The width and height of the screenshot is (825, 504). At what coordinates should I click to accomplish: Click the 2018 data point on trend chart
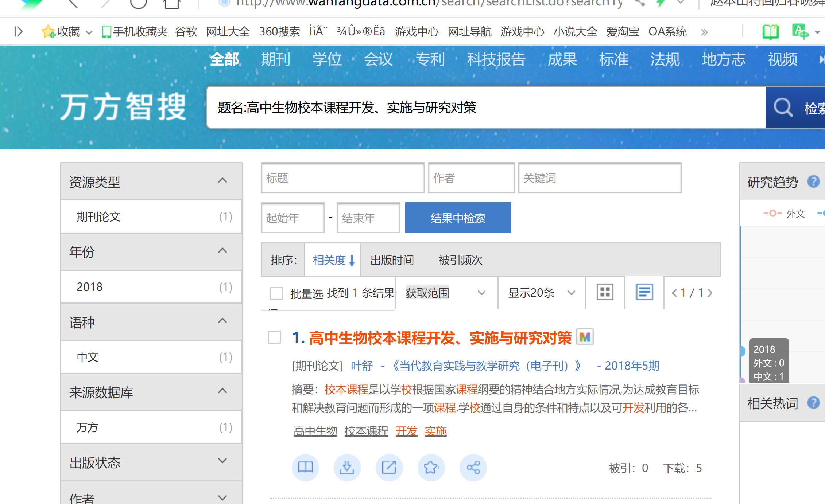[742, 351]
